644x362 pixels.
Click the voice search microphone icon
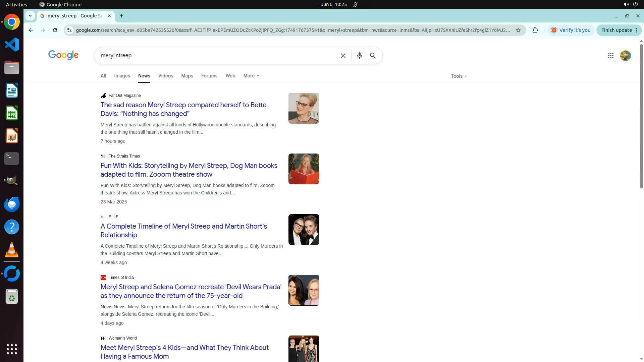click(359, 56)
